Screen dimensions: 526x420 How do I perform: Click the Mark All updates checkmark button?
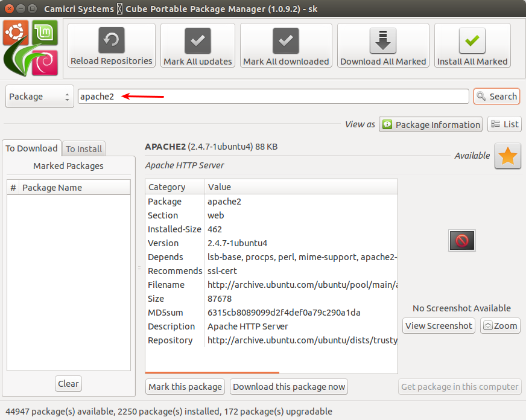198,45
